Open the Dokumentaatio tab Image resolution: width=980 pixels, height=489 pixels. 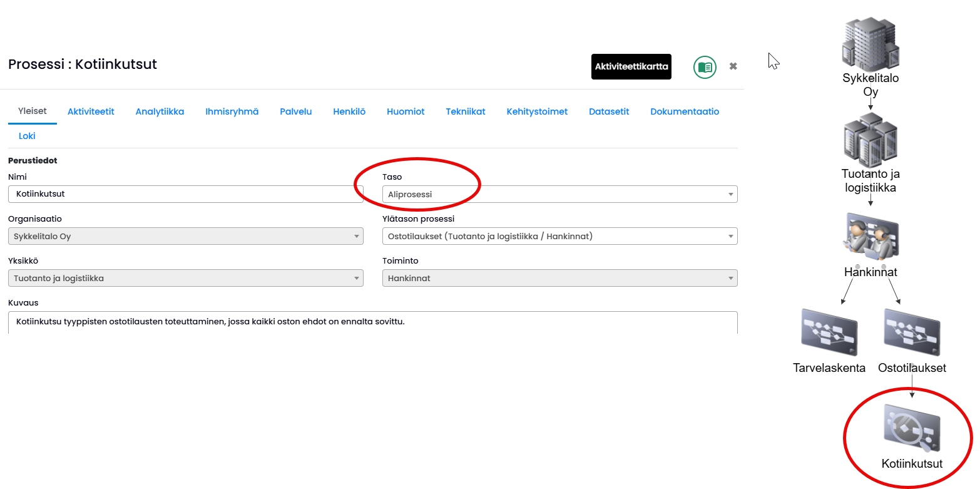coord(685,111)
